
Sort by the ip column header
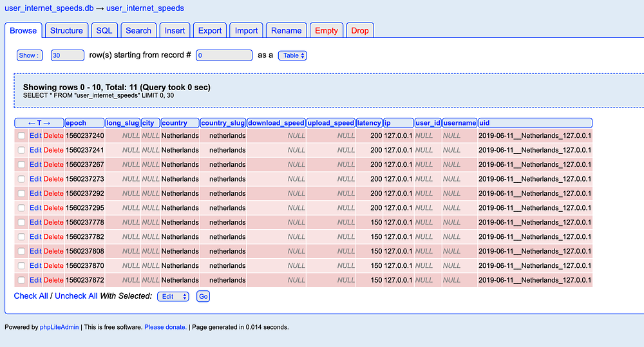click(399, 123)
